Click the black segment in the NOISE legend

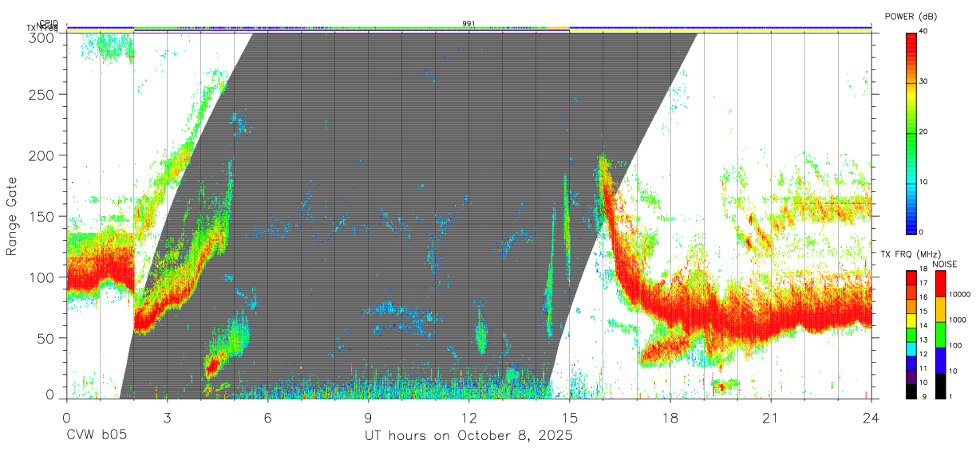click(x=940, y=386)
